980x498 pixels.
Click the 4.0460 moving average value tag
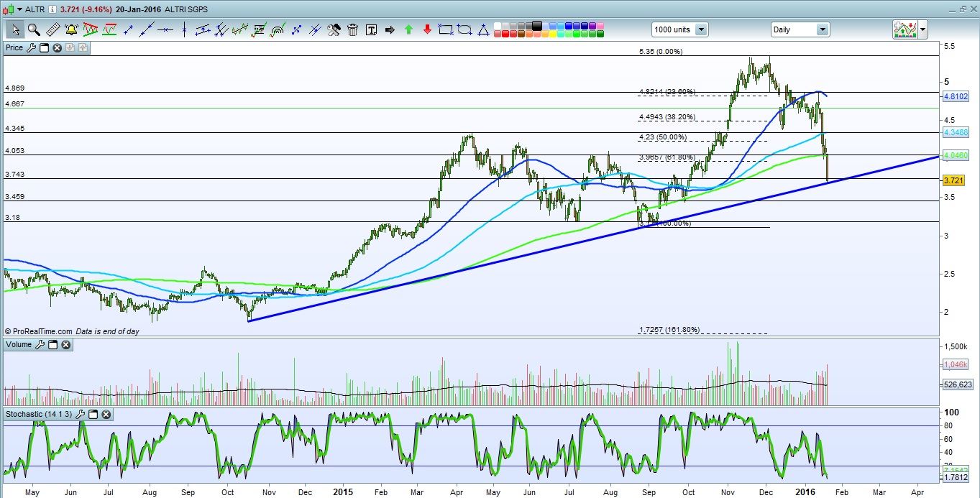click(955, 155)
